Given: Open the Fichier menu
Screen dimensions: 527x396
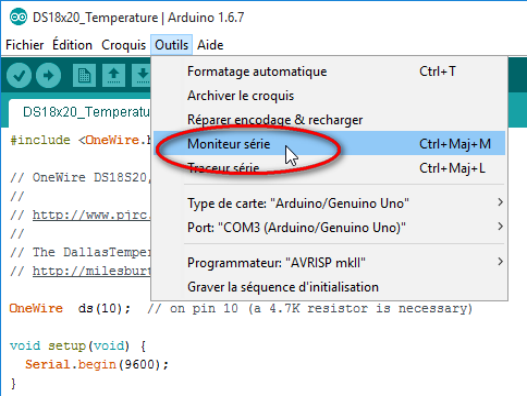Looking at the screenshot, I should coord(25,45).
